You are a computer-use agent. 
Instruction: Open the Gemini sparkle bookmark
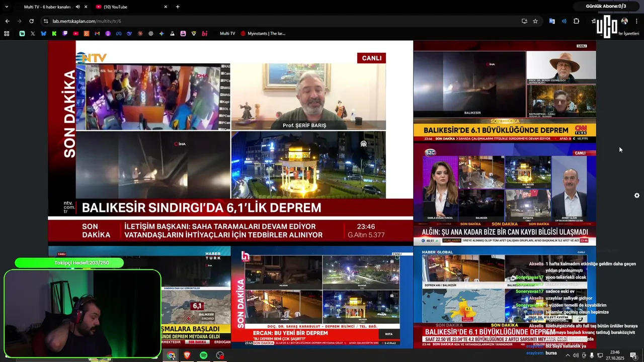(162, 34)
